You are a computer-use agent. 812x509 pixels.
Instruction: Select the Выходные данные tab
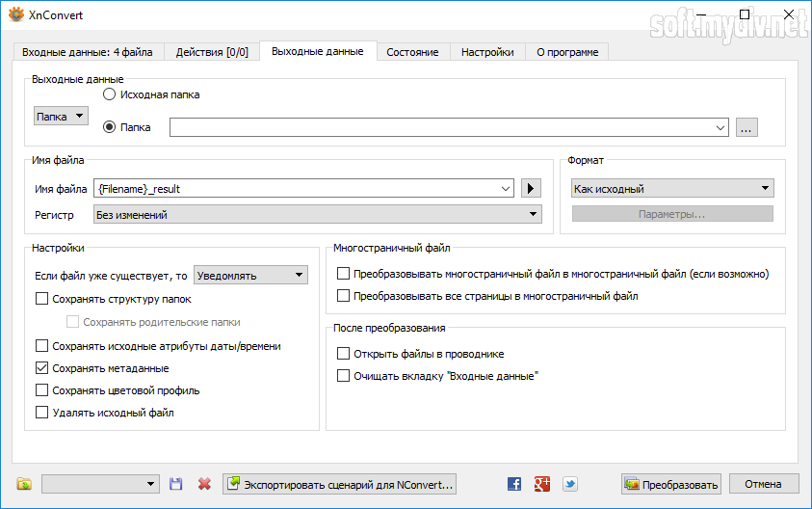[x=318, y=51]
